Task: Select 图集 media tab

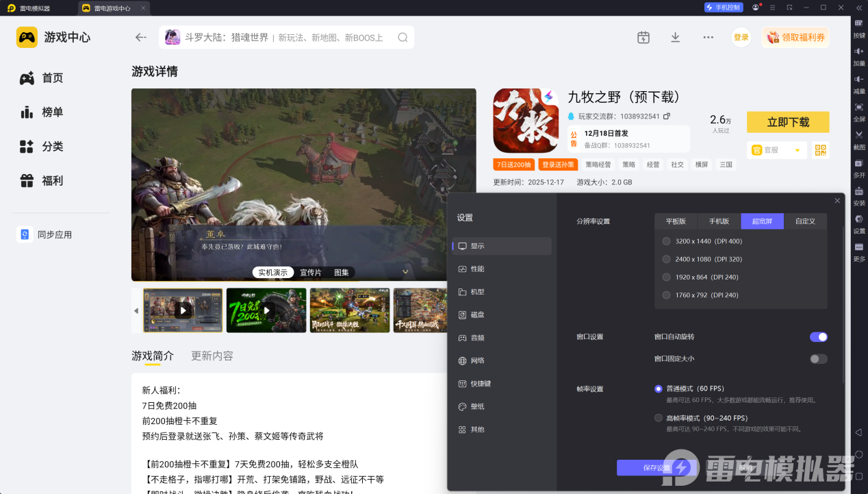Action: 342,273
